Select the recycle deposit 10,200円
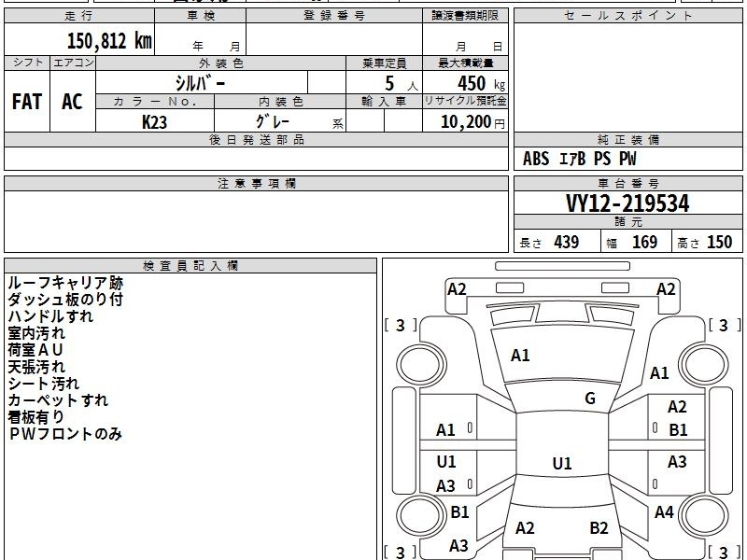The image size is (747, 560). 472,122
